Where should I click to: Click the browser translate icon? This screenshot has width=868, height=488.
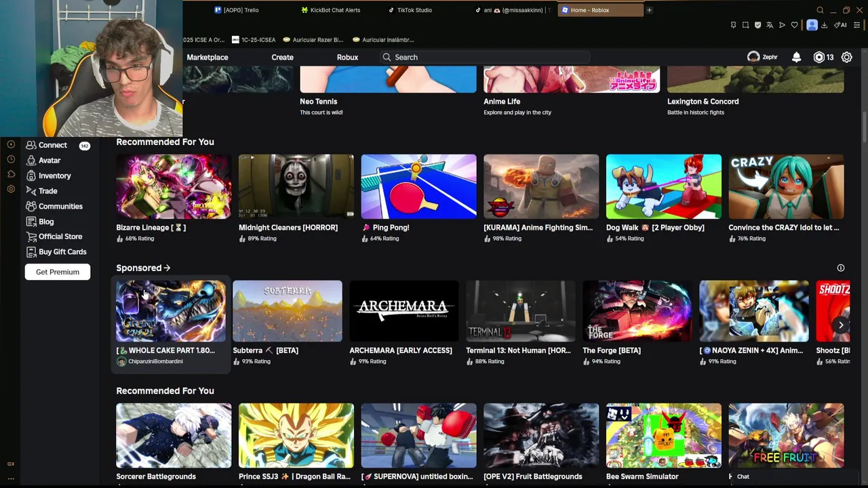pyautogui.click(x=770, y=25)
